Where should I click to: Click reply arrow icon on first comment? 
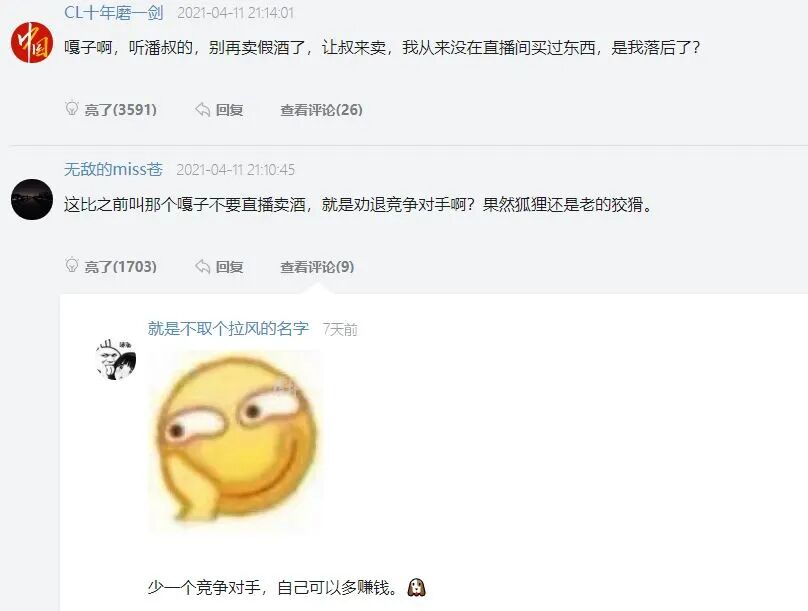[203, 109]
